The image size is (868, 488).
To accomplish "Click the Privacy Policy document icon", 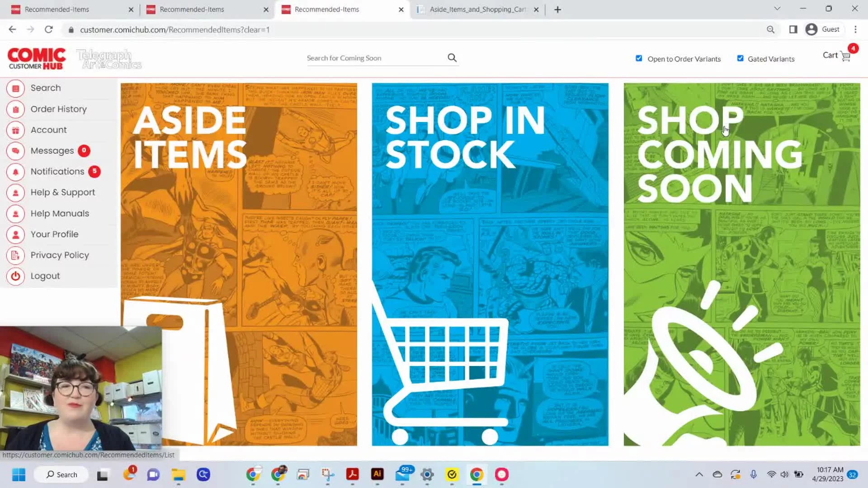I will click(15, 255).
